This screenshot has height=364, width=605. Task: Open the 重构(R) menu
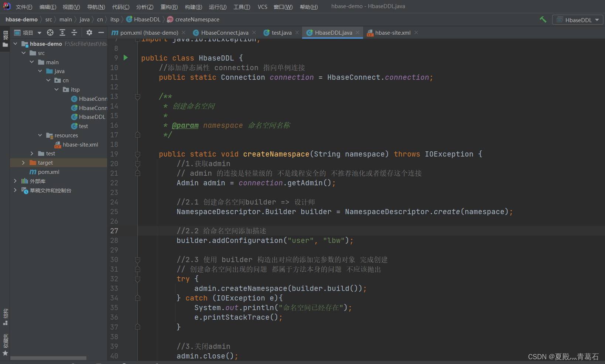tap(169, 7)
